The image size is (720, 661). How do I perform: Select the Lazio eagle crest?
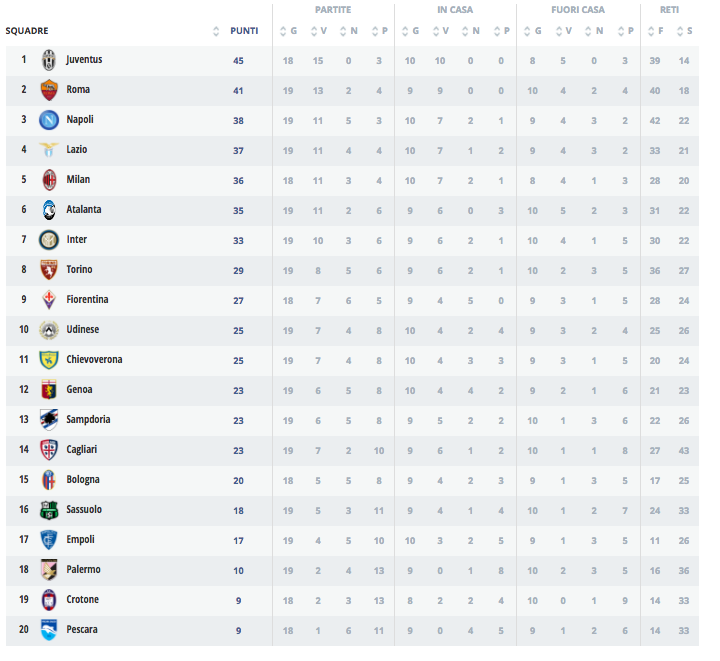(x=48, y=150)
